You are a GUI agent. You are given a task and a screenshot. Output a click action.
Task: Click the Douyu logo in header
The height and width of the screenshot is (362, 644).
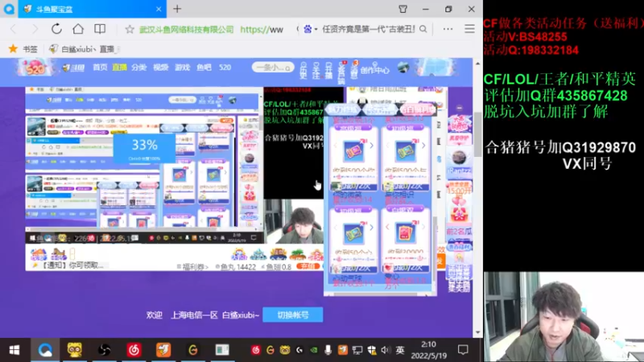tap(73, 68)
